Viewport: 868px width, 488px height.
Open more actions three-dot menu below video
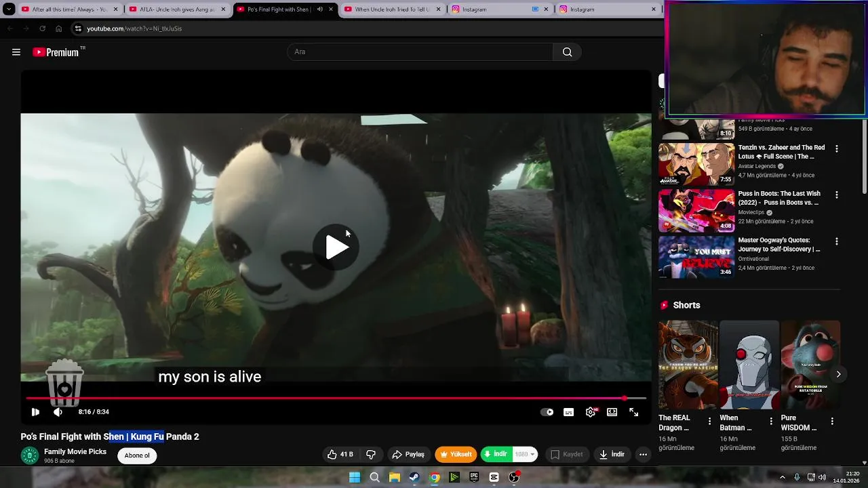[x=643, y=454]
